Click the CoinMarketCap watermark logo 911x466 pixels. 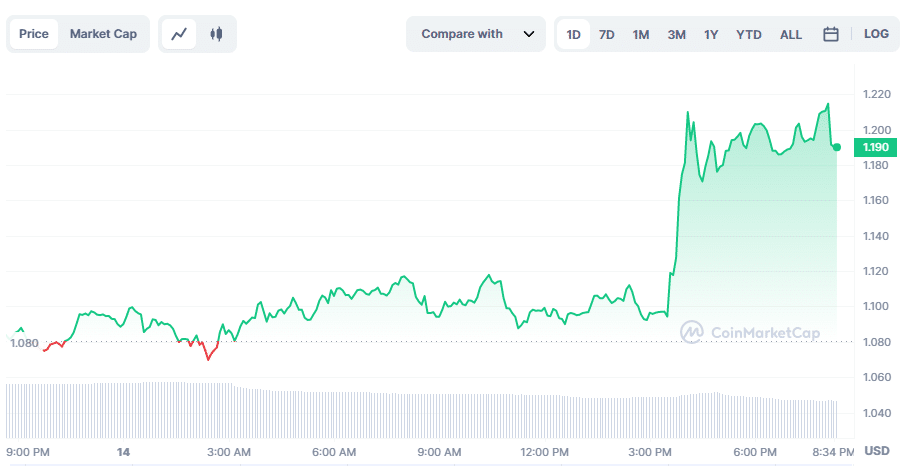point(750,332)
